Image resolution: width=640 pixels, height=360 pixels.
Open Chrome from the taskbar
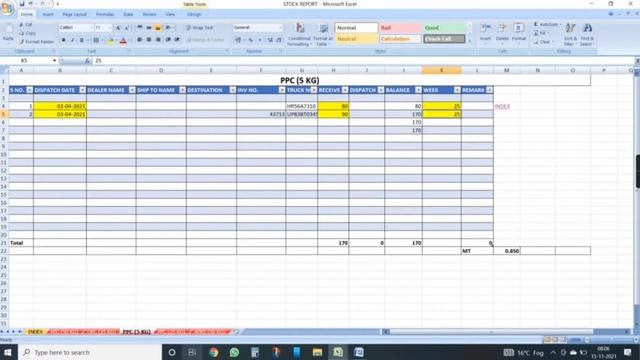point(213,352)
